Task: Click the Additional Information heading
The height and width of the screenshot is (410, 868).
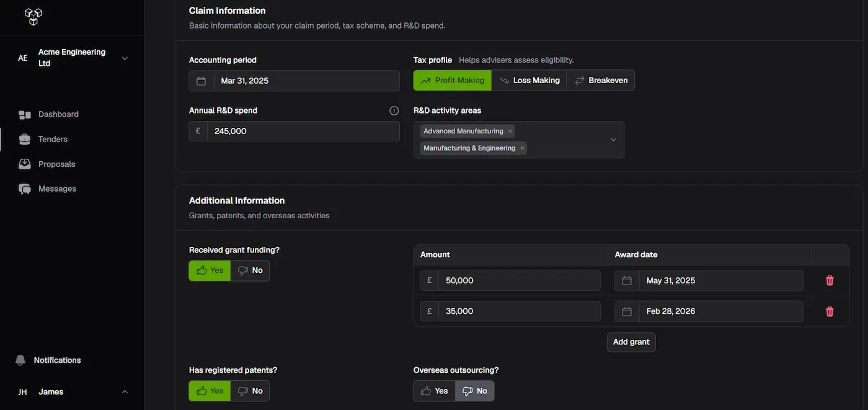Action: click(237, 201)
